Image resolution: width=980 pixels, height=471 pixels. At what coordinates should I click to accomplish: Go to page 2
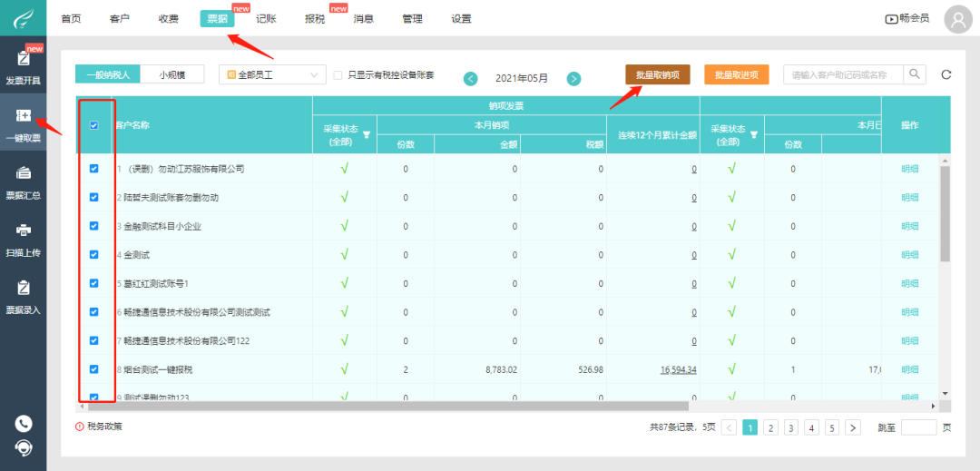(770, 428)
